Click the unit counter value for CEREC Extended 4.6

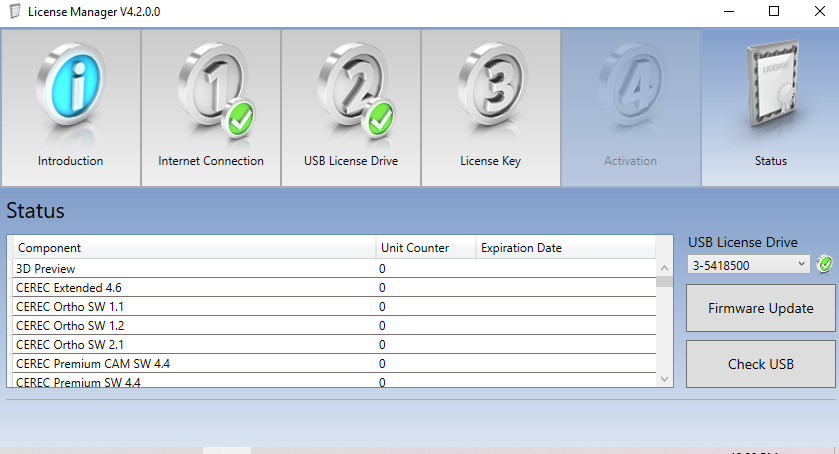pyautogui.click(x=382, y=288)
